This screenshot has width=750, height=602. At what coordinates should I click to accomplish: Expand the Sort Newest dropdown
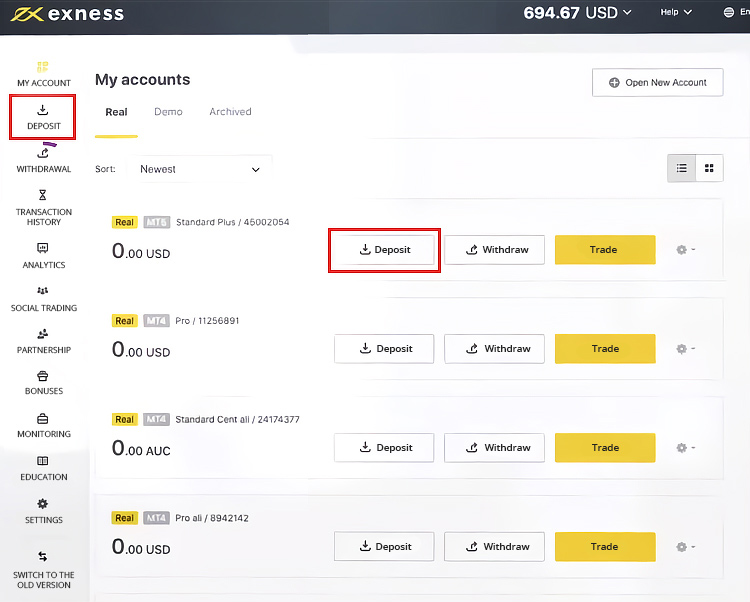coord(200,170)
